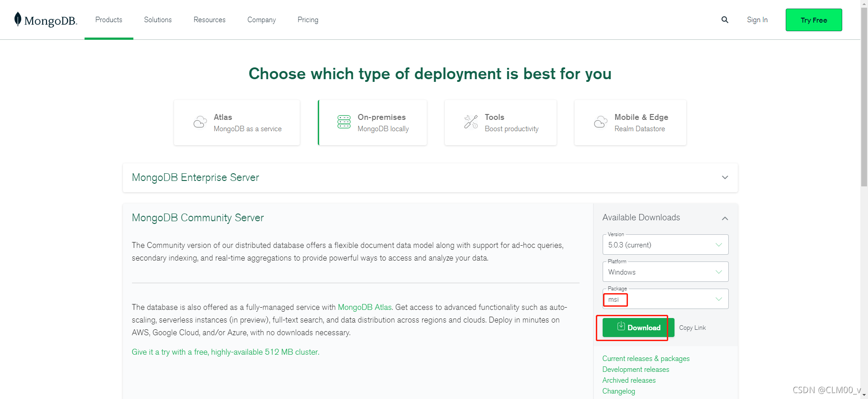
Task: Click MongoDB Enterprise Server heading
Action: pos(195,177)
